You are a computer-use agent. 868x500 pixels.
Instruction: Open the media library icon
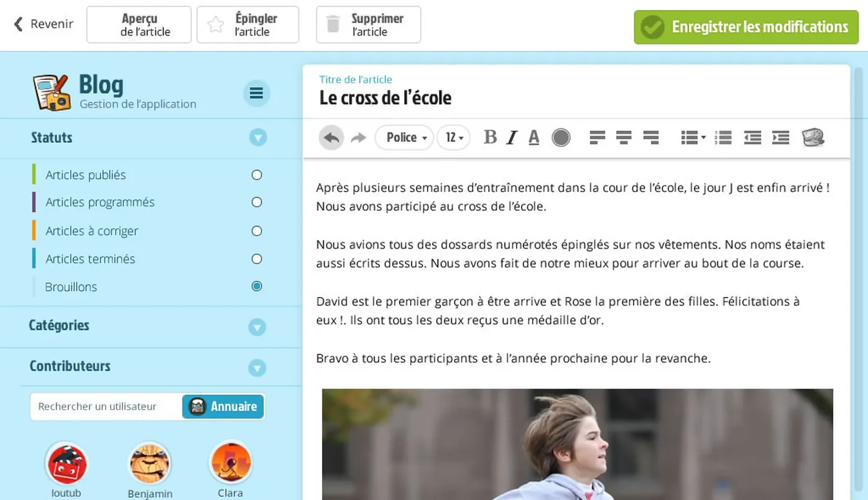[x=813, y=137]
